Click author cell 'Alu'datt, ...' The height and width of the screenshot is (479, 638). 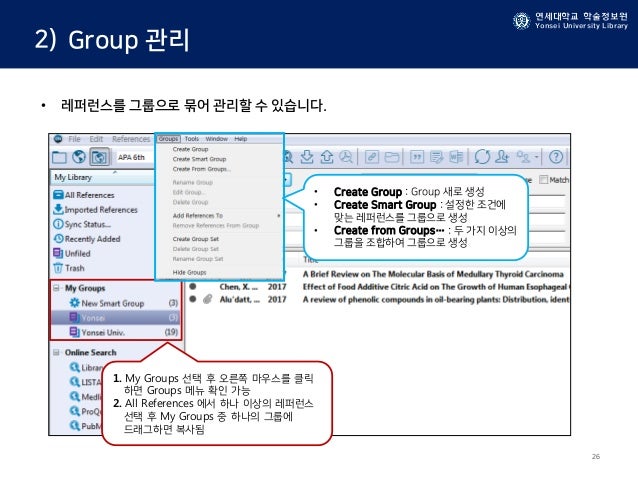(x=240, y=300)
